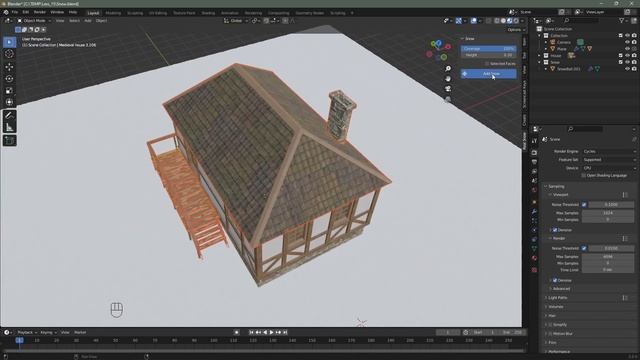Open the viewport Add menu
The image size is (640, 360).
click(x=88, y=20)
